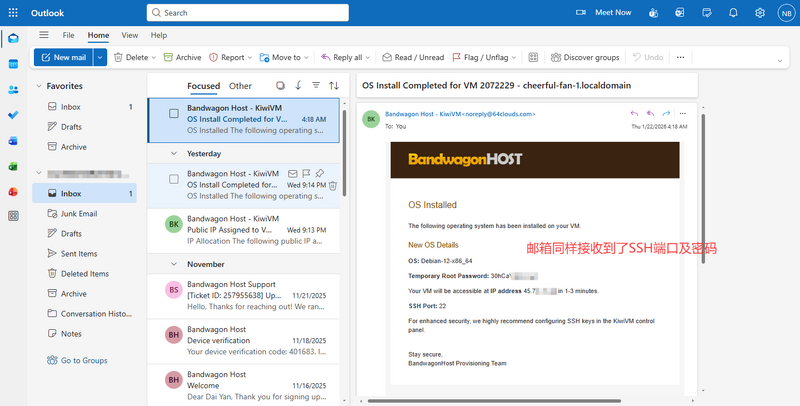This screenshot has height=406, width=800.
Task: Click the Filter icon in message list
Action: coord(316,86)
